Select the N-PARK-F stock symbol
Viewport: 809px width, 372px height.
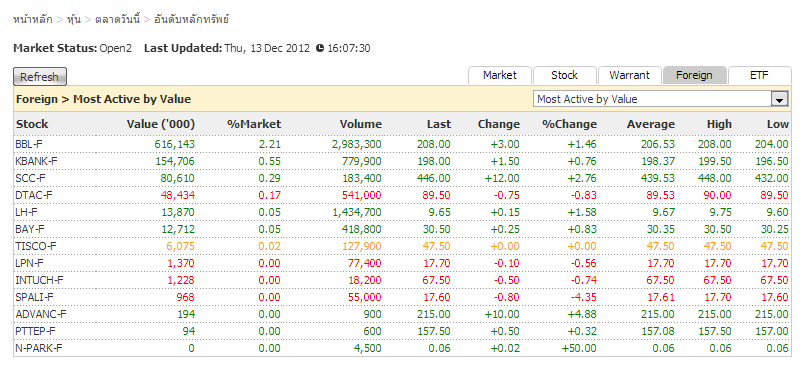pyautogui.click(x=38, y=348)
